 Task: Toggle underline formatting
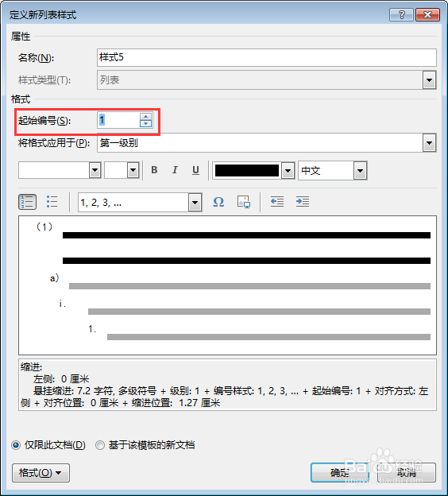pyautogui.click(x=195, y=170)
